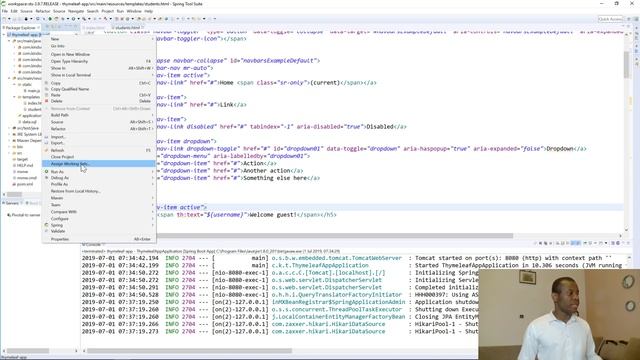The width and height of the screenshot is (640, 360).
Task: Collapse the static folder node
Action: pos(14,84)
